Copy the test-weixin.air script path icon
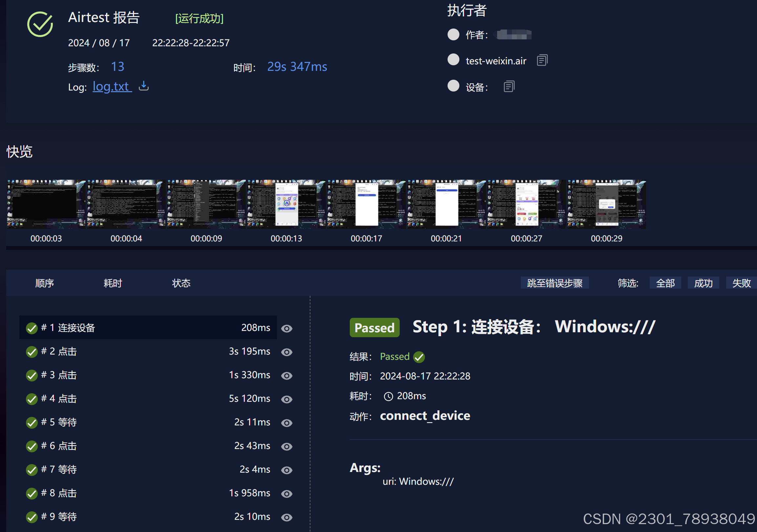Screen dimensions: 757x532 click(542, 60)
